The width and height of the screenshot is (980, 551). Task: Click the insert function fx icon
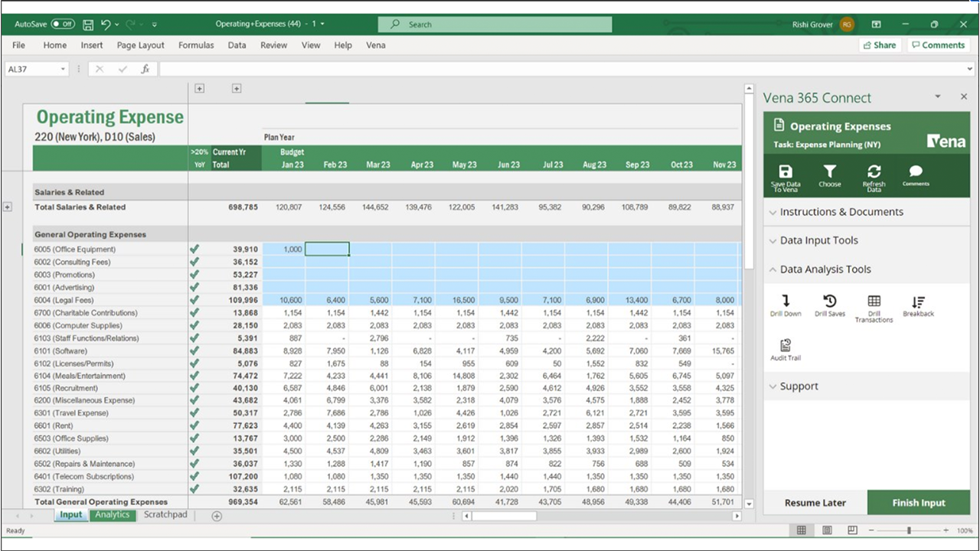(145, 69)
